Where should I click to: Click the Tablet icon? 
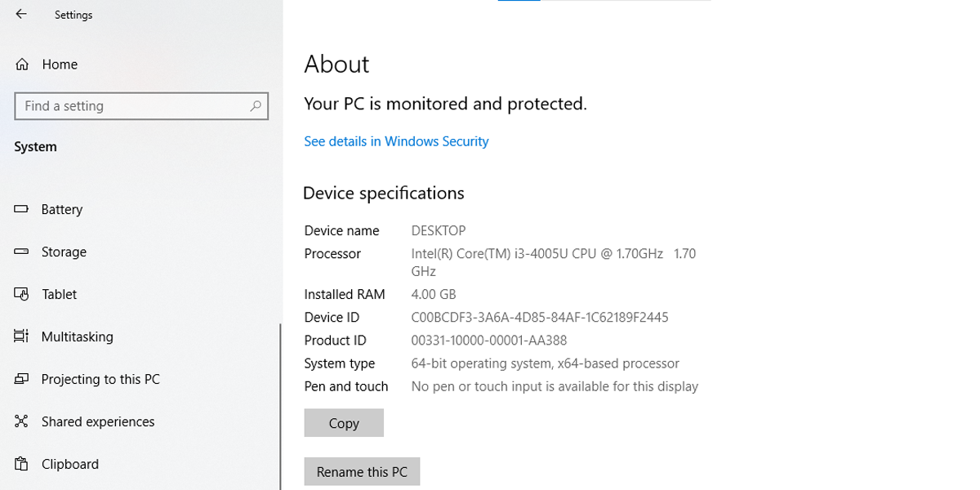(21, 294)
